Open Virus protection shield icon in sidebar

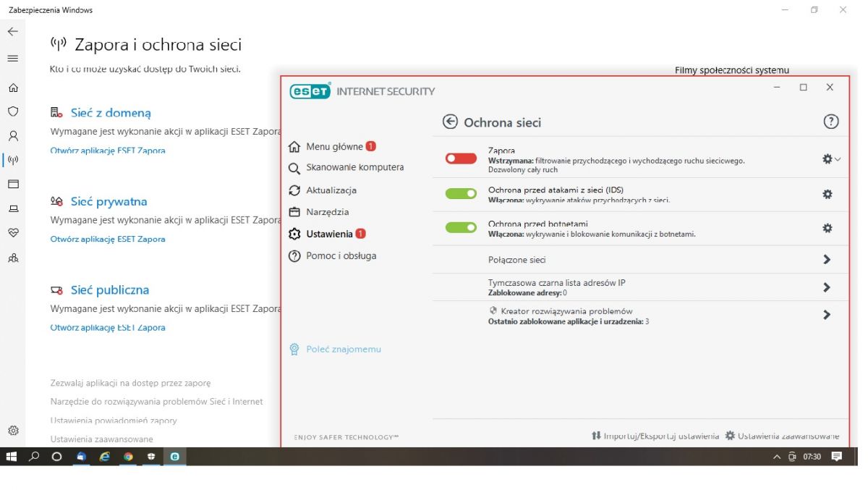[x=13, y=111]
